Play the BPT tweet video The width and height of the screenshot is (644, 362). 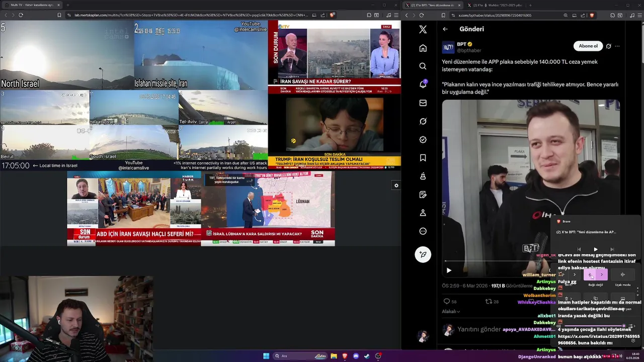click(449, 270)
